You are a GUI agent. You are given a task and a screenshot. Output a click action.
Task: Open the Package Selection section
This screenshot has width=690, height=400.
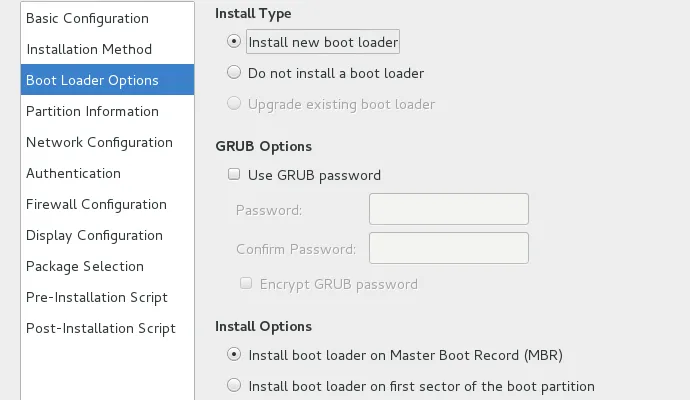click(85, 266)
